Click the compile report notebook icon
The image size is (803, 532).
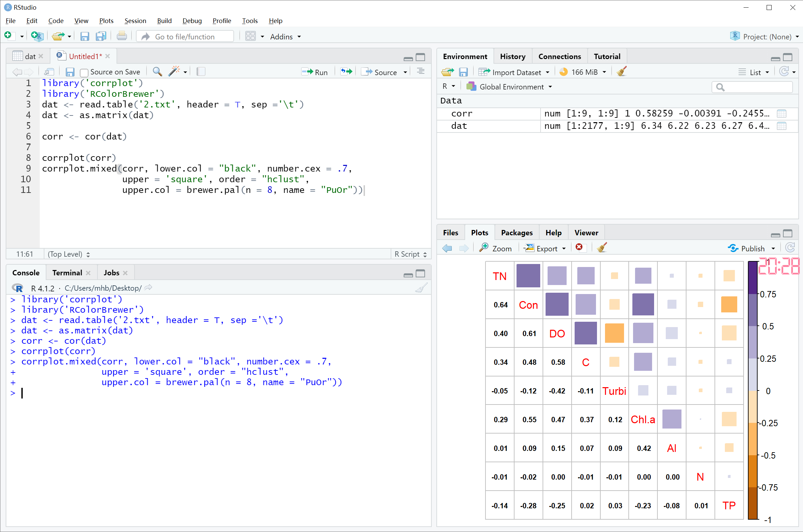point(201,71)
